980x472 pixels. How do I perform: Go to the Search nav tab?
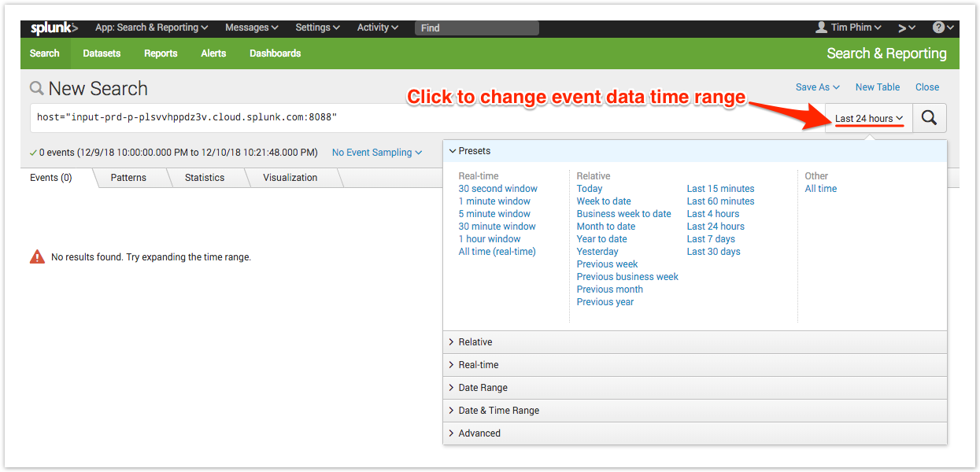[45, 53]
